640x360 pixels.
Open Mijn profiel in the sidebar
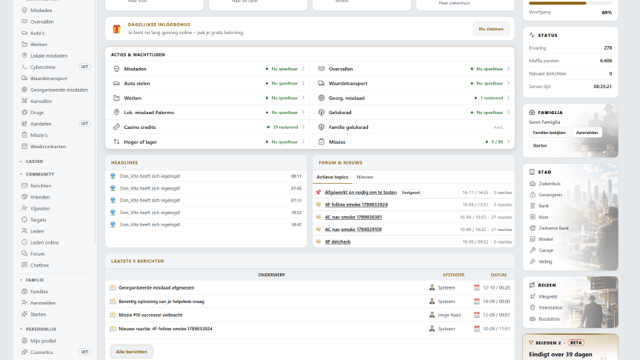point(43,340)
